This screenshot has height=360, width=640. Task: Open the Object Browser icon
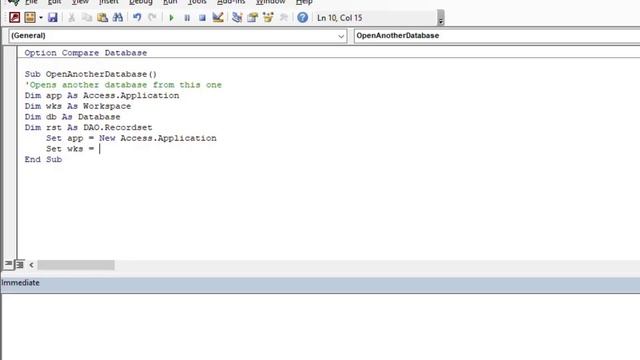pos(268,18)
